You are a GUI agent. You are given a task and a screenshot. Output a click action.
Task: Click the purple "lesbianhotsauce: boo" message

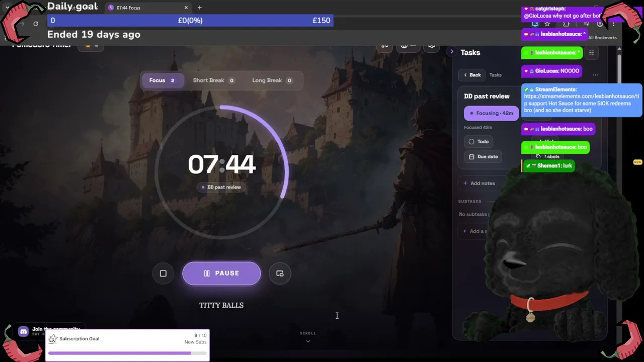tap(558, 129)
